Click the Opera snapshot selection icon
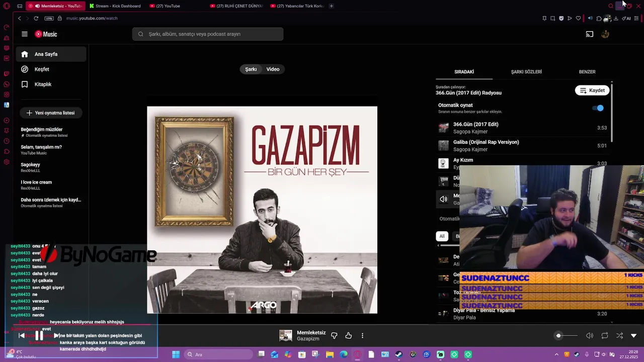The height and width of the screenshot is (362, 644). (553, 18)
